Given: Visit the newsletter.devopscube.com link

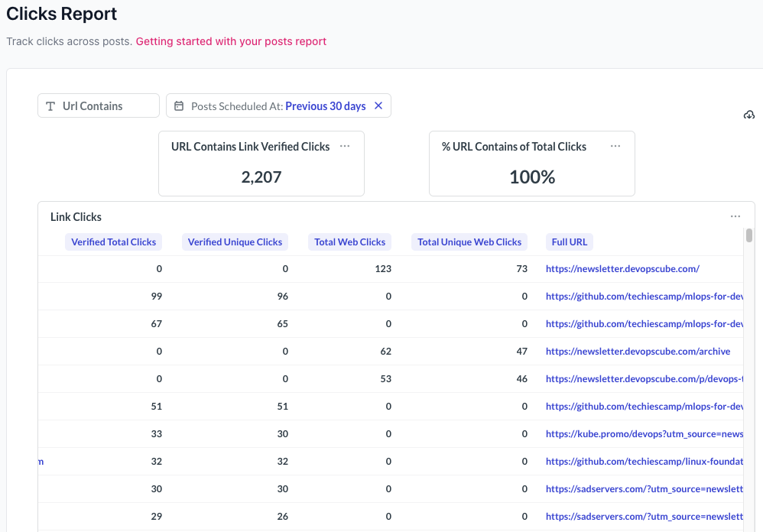Looking at the screenshot, I should click(x=623, y=268).
